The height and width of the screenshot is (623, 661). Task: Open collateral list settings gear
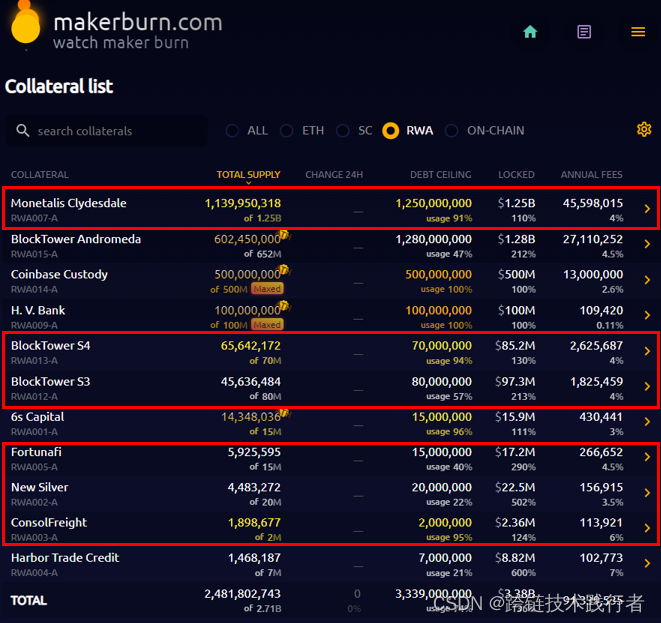pos(644,129)
